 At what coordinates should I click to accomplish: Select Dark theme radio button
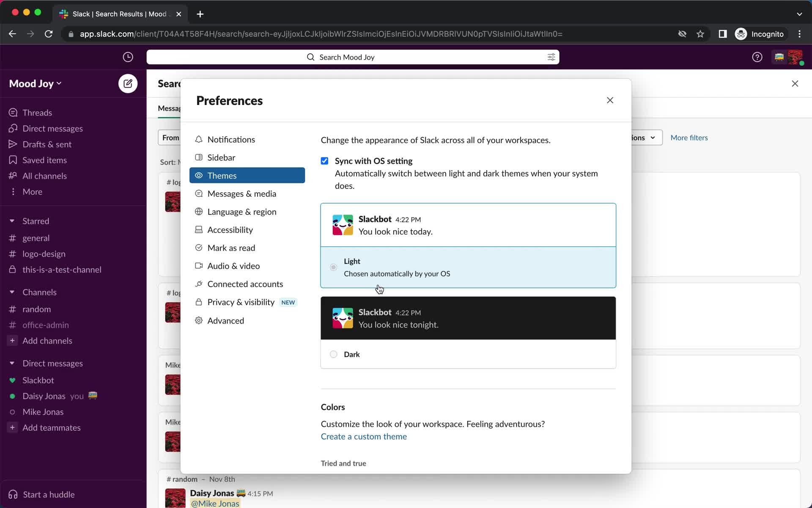click(x=333, y=354)
